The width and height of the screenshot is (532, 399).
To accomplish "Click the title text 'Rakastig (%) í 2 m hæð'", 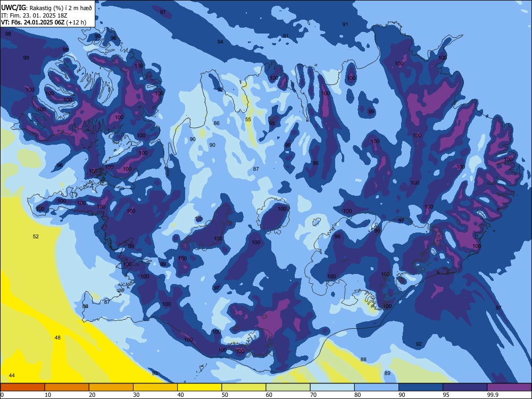I will [x=61, y=8].
